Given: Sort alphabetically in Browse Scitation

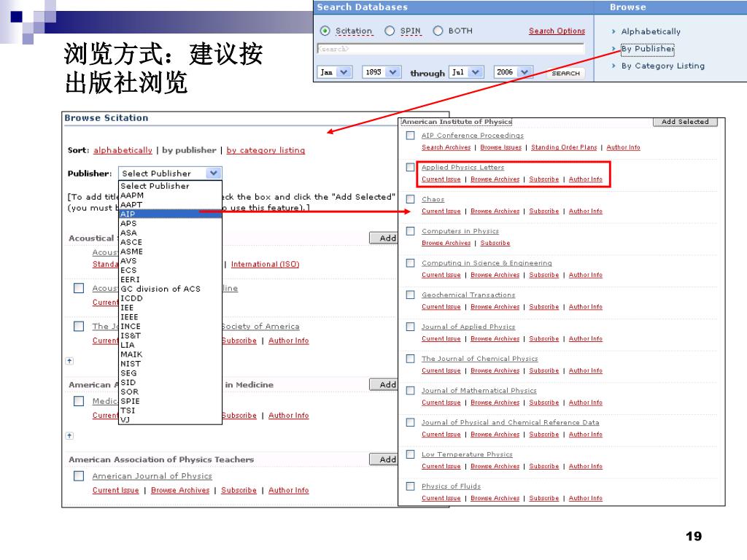Looking at the screenshot, I should pos(123,150).
